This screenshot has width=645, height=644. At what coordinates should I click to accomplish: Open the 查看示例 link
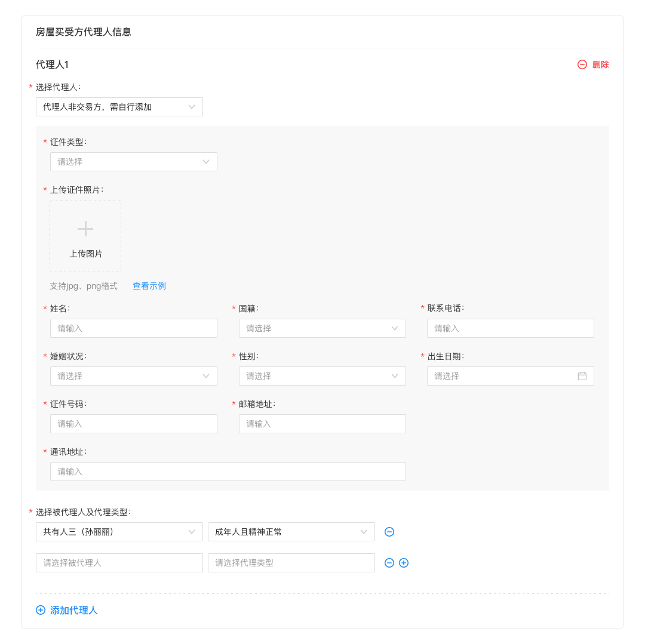(x=149, y=286)
